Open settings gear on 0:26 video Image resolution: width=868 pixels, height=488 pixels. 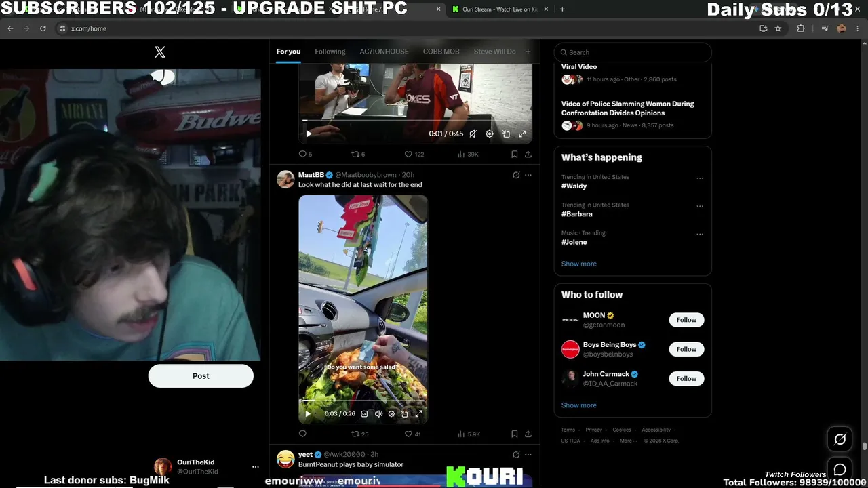[391, 414]
